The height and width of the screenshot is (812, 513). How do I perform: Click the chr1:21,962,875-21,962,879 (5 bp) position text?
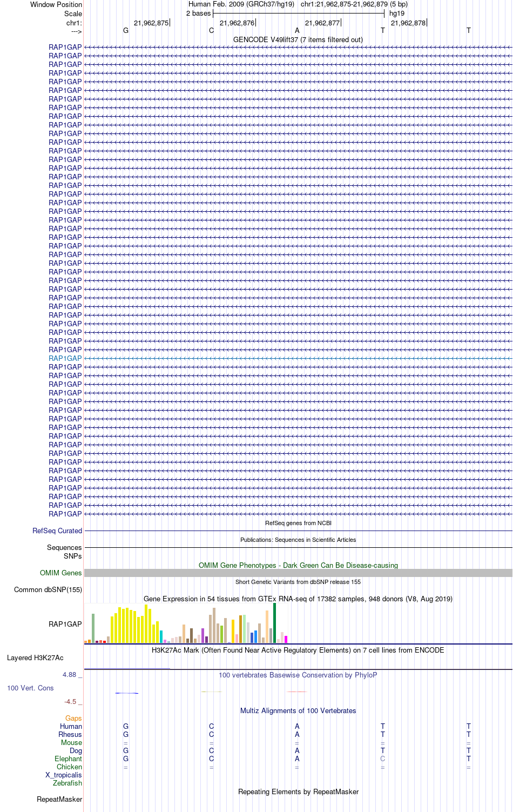tap(354, 4)
